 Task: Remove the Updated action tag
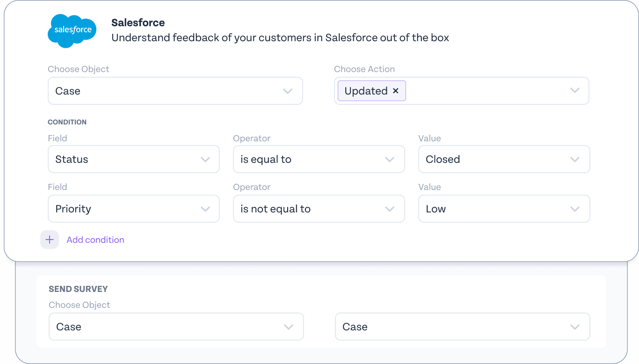click(x=396, y=91)
